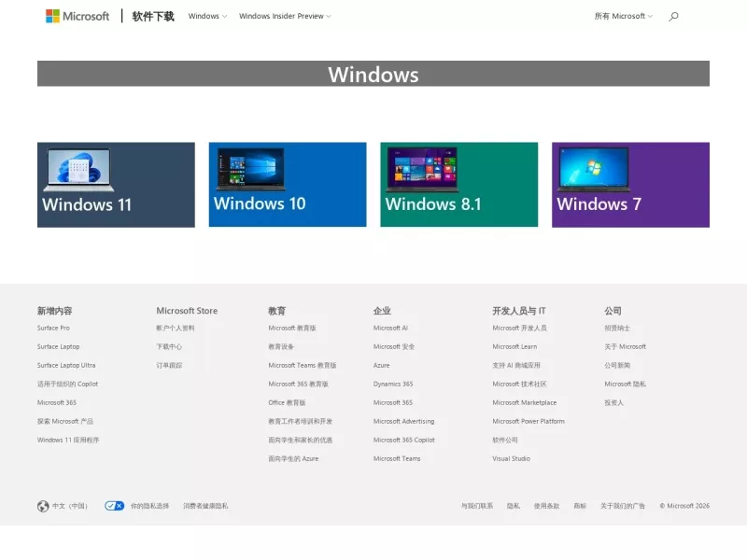Open the 帐户个人资料 link

click(x=176, y=329)
